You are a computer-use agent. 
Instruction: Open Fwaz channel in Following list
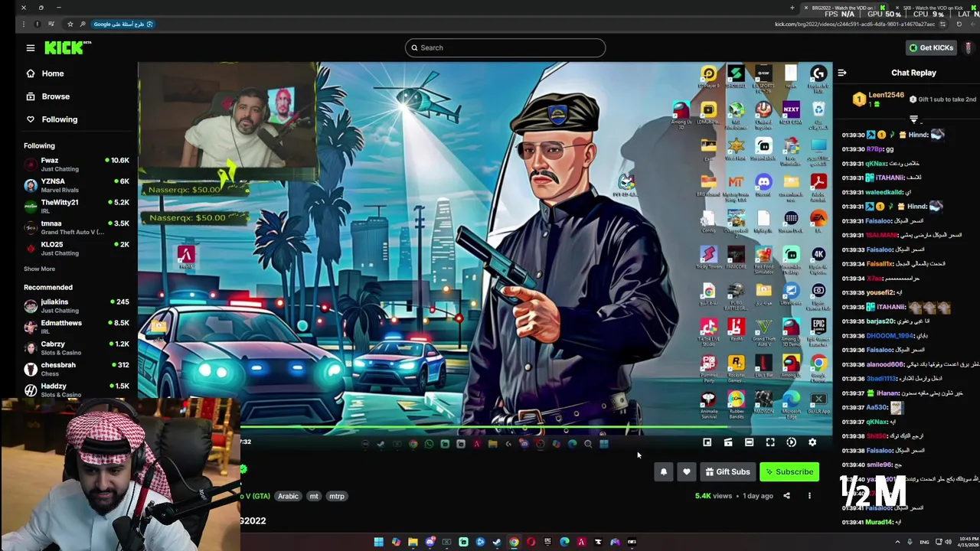77,165
